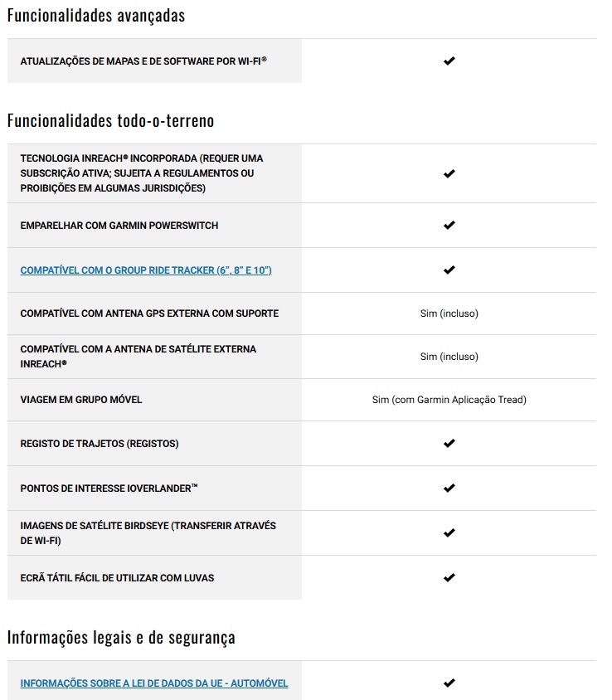The image size is (612, 700).
Task: Click checkmark for Wi-Fi map updates row
Action: [449, 61]
